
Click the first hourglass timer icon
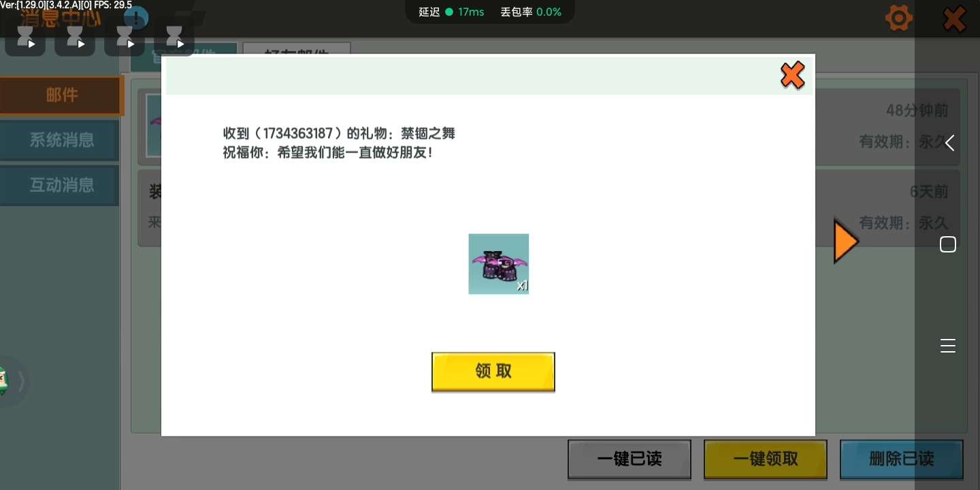[25, 37]
